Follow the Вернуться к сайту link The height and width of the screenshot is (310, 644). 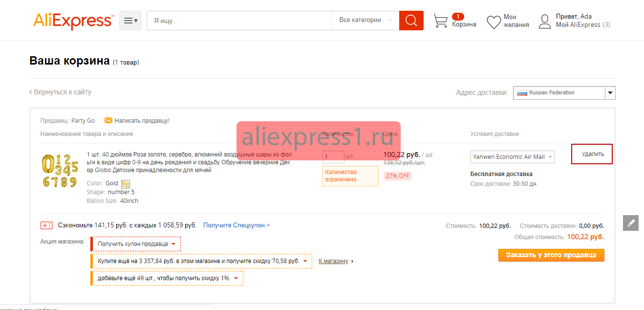[x=60, y=92]
